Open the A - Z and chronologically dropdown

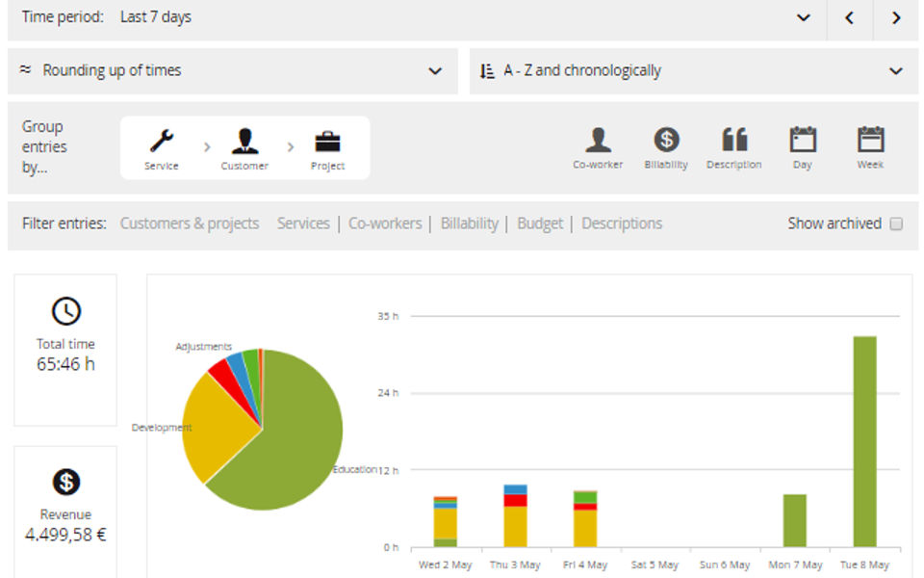pos(694,70)
